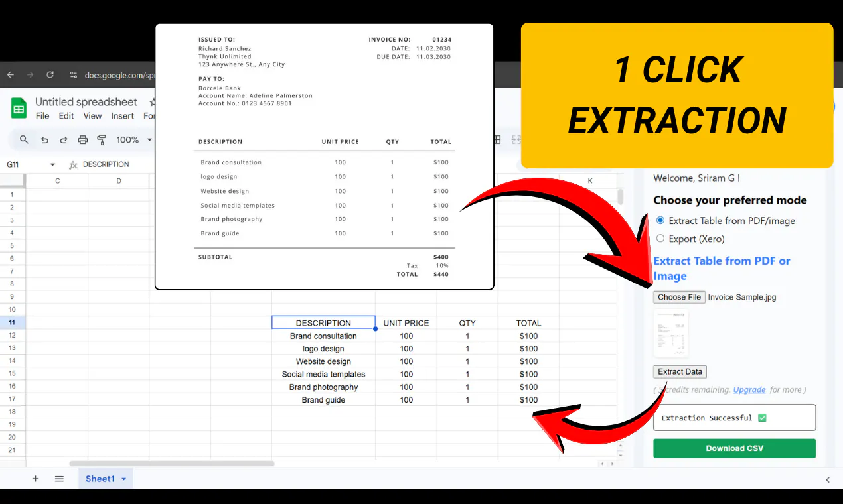Select the Website design cell
This screenshot has height=504, width=843.
point(323,361)
